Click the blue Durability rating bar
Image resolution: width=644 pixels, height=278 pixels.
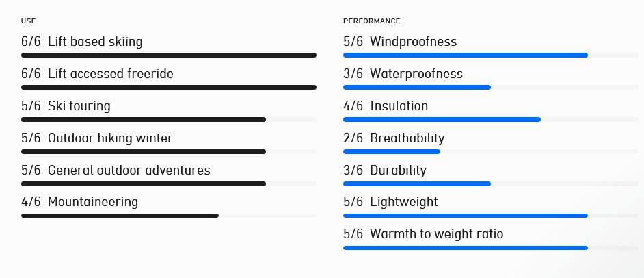pos(417,184)
